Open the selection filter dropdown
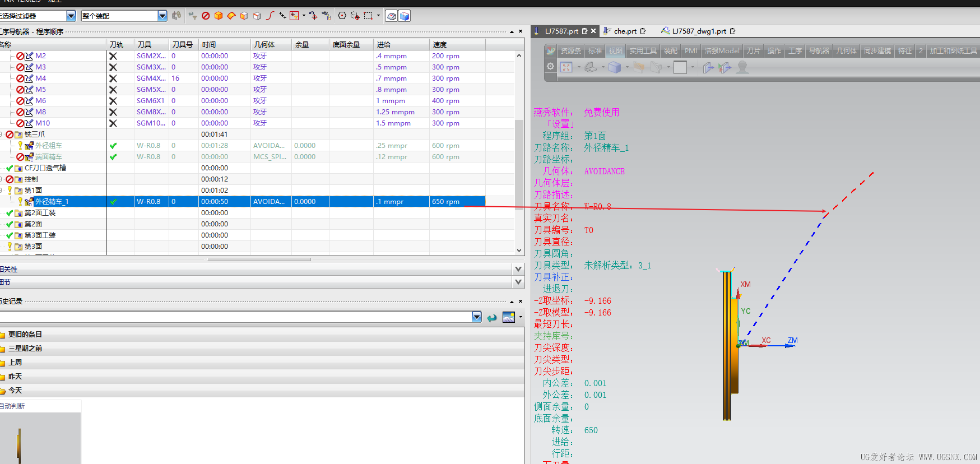 click(71, 16)
